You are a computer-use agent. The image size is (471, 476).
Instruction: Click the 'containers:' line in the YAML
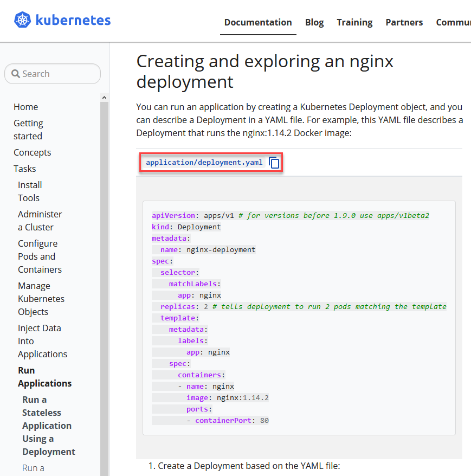tap(202, 375)
